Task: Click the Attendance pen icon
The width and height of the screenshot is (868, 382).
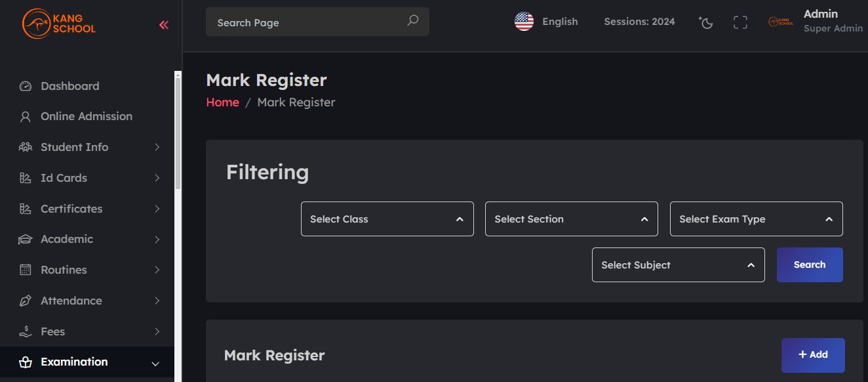Action: [26, 301]
